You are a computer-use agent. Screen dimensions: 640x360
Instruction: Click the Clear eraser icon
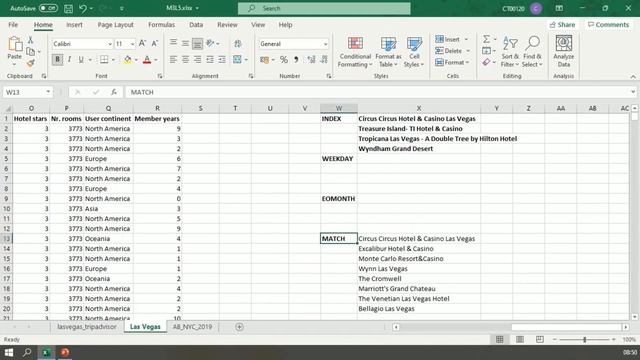coord(486,62)
